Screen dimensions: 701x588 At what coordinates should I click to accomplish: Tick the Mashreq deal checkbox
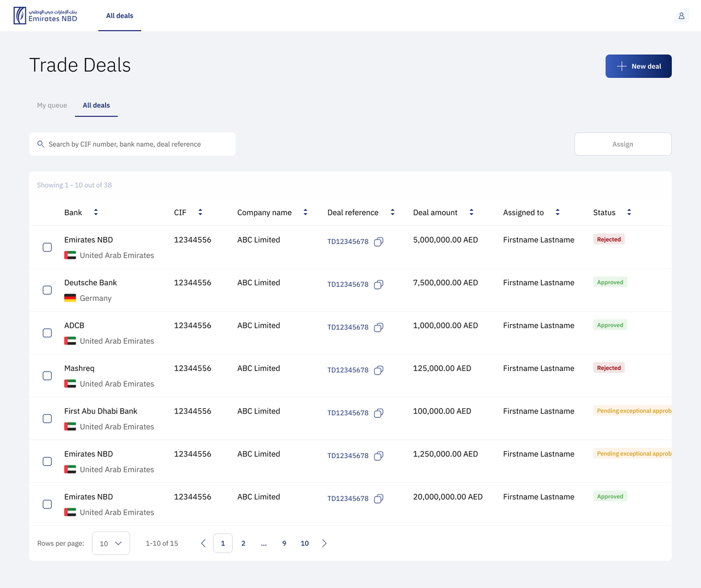point(47,376)
